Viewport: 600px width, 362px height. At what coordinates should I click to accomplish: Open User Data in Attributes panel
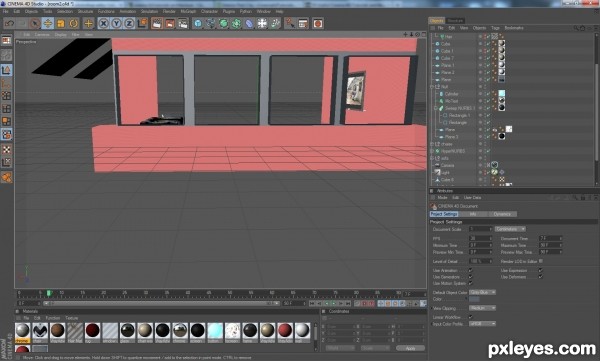click(x=473, y=198)
